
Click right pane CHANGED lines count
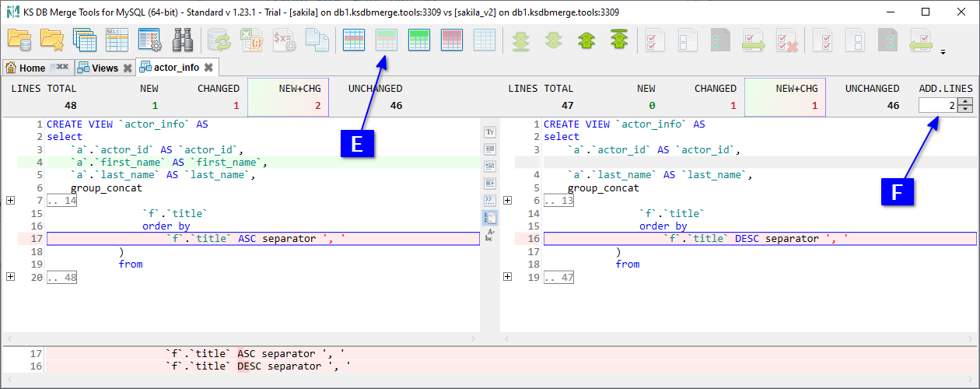tap(733, 105)
